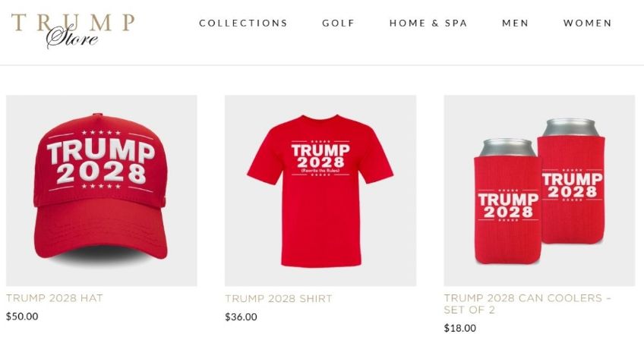This screenshot has width=644, height=362.
Task: Click the Rewrite the Rules text on shirt
Action: [x=320, y=170]
